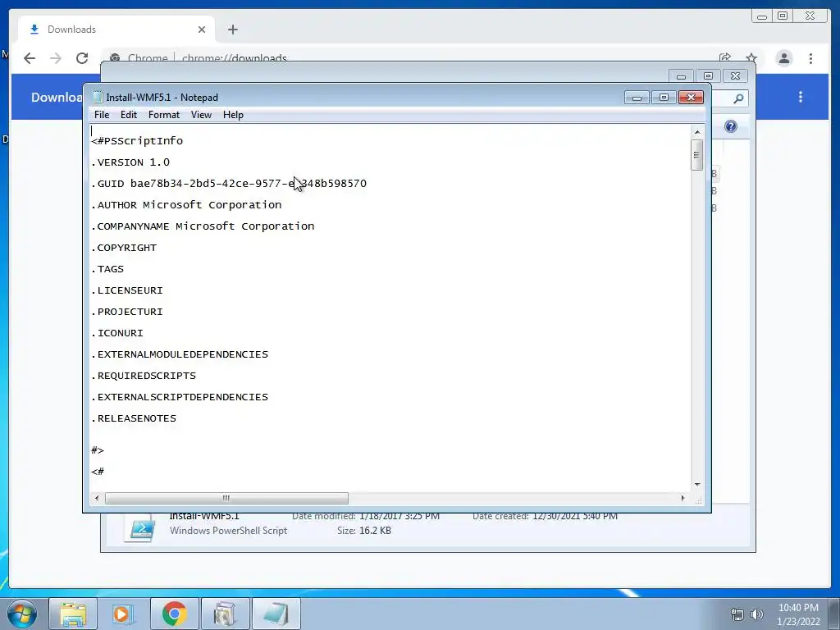The height and width of the screenshot is (630, 840).
Task: Click the "Size: 16.2 KB" detail
Action: point(363,531)
